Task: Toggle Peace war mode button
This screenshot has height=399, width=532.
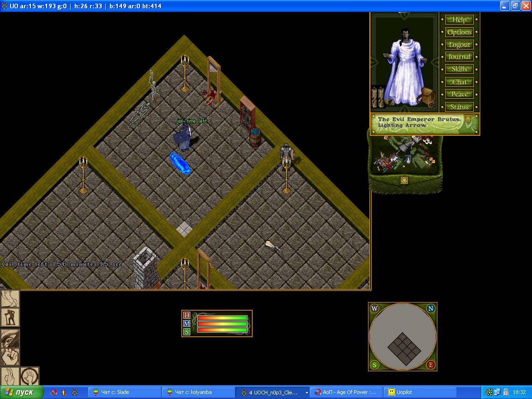Action: (459, 94)
